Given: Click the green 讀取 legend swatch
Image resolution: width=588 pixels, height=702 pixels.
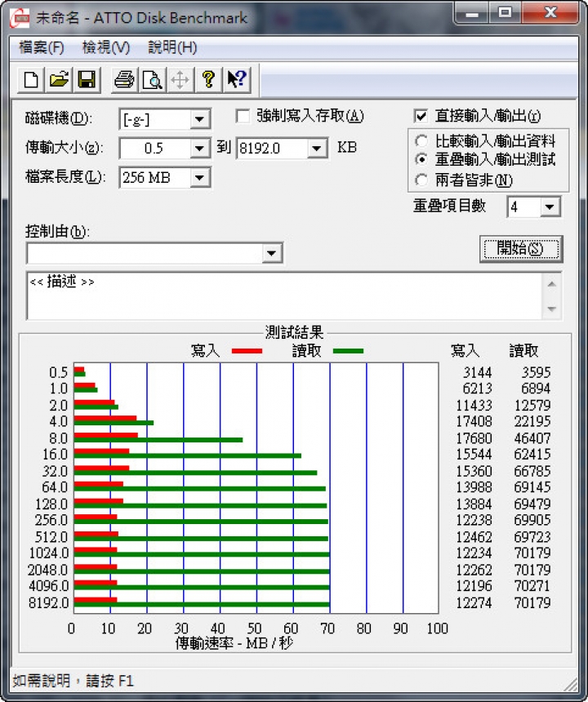Looking at the screenshot, I should pos(349,351).
